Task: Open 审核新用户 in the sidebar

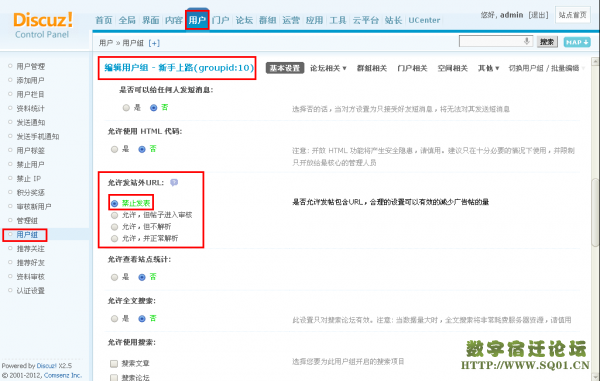Action: point(34,207)
